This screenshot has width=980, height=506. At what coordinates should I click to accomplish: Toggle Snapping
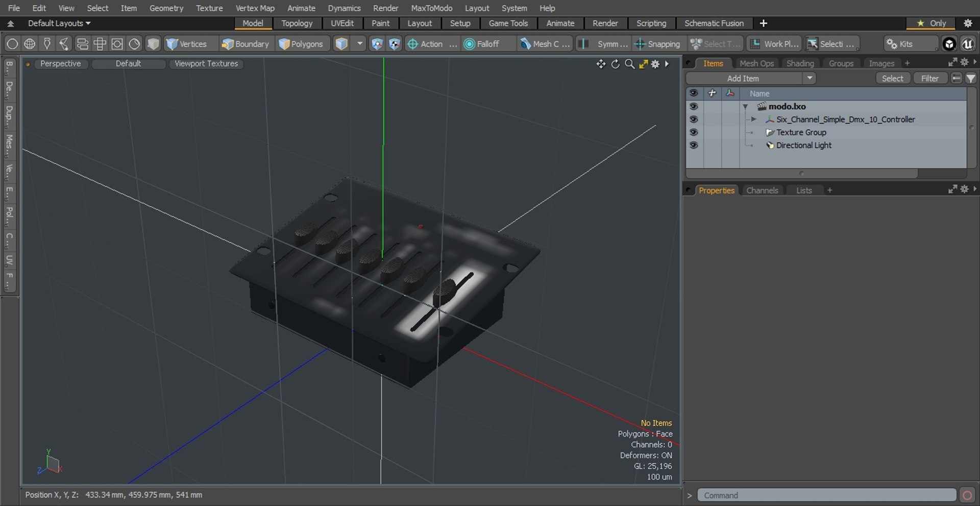pyautogui.click(x=657, y=44)
